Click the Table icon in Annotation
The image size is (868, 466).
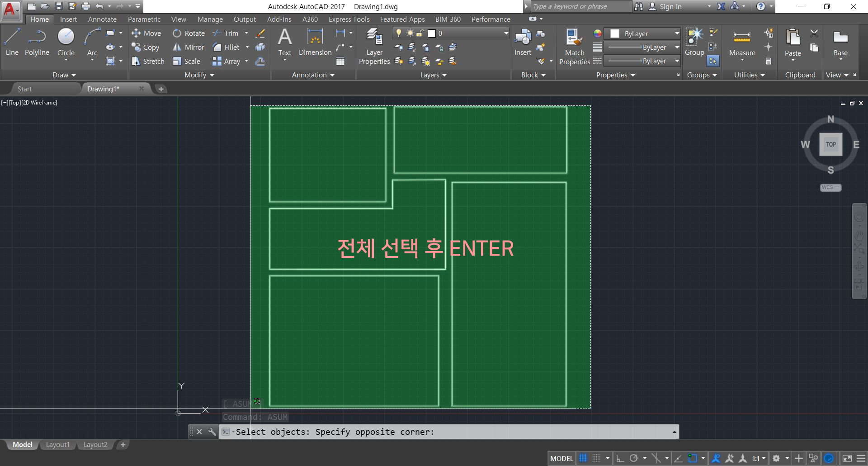coord(340,61)
